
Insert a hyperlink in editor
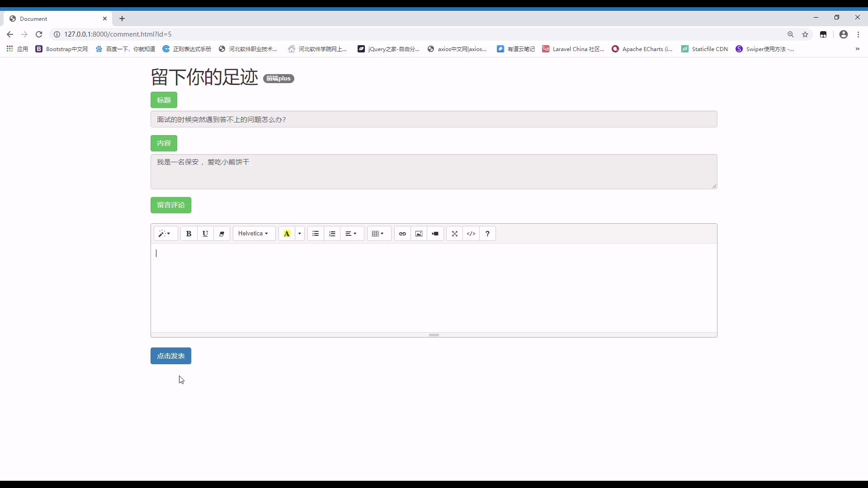402,234
